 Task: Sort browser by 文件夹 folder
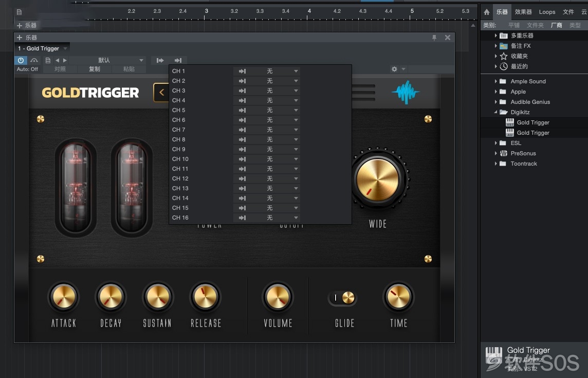(x=535, y=25)
